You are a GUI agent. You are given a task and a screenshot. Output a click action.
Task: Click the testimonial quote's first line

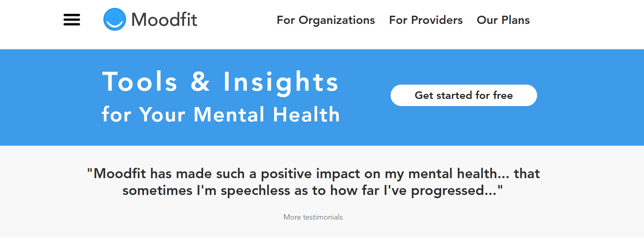click(314, 174)
